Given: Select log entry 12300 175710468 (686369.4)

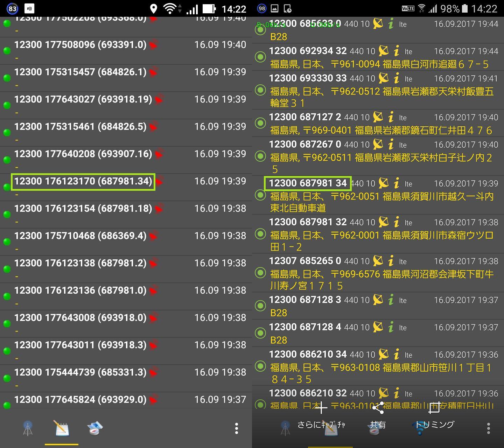Looking at the screenshot, I should click(x=126, y=242).
